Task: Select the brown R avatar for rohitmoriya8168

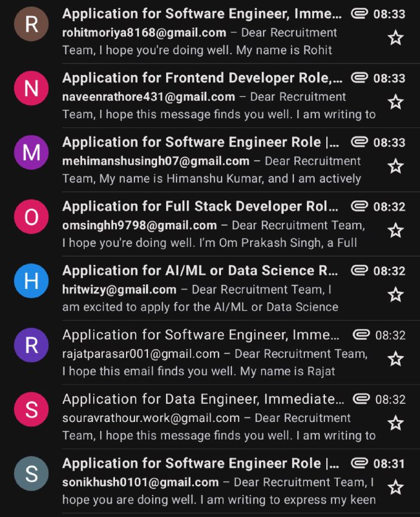Action: click(31, 24)
